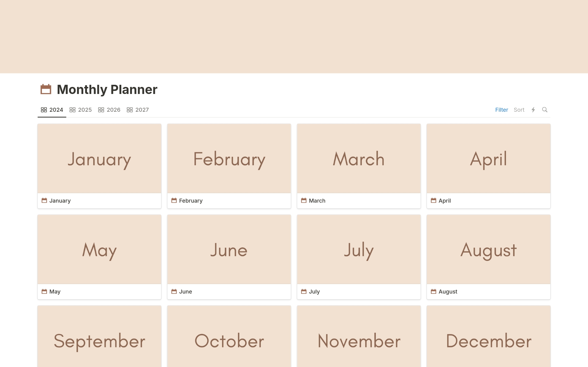Open the May month page
Viewport: 588px width, 367px height.
pyautogui.click(x=99, y=249)
